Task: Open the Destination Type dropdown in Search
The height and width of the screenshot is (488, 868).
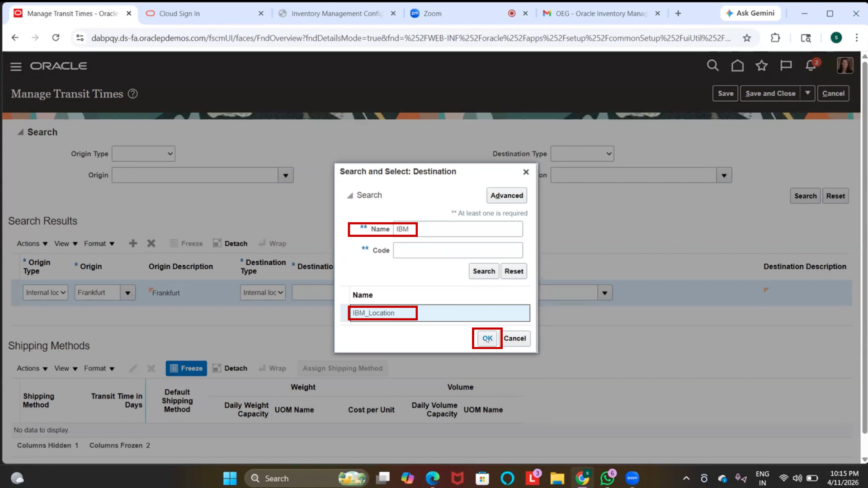Action: tap(582, 154)
